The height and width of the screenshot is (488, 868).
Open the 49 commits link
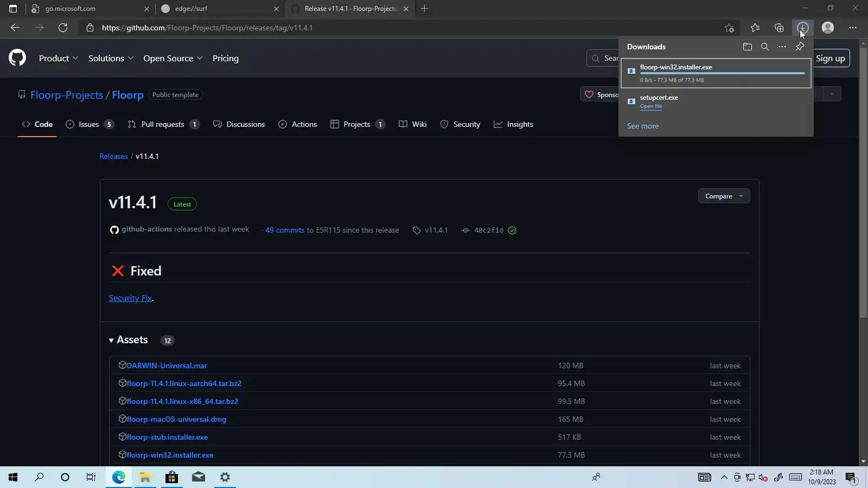click(x=285, y=230)
